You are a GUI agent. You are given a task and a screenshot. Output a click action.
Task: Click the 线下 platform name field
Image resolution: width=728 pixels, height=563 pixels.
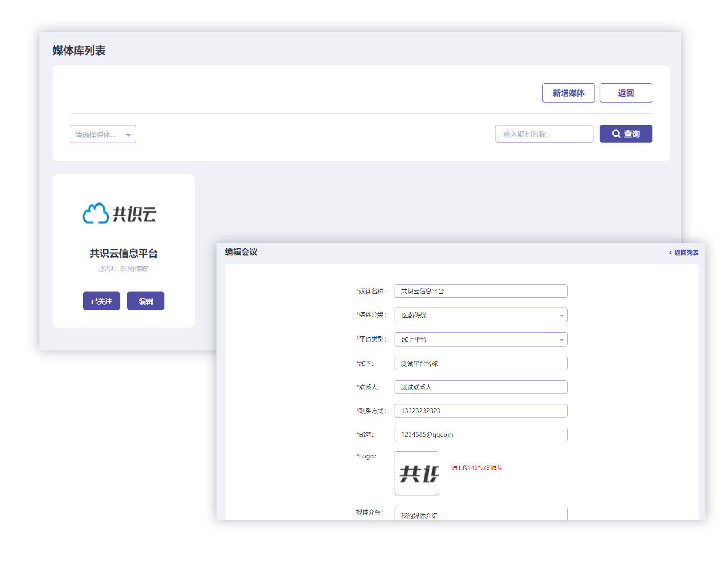(481, 364)
